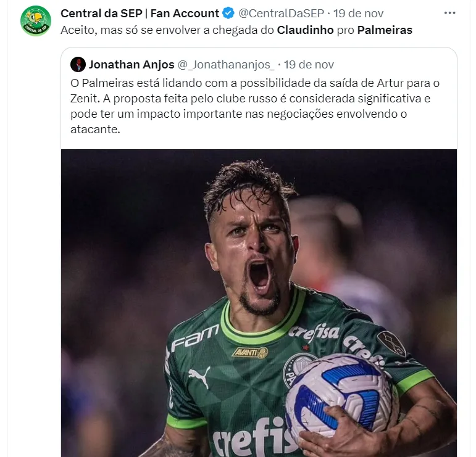Open quoted tweet text about Artur and Zenit
Viewport: 476px width, 457px height.
coord(255,106)
